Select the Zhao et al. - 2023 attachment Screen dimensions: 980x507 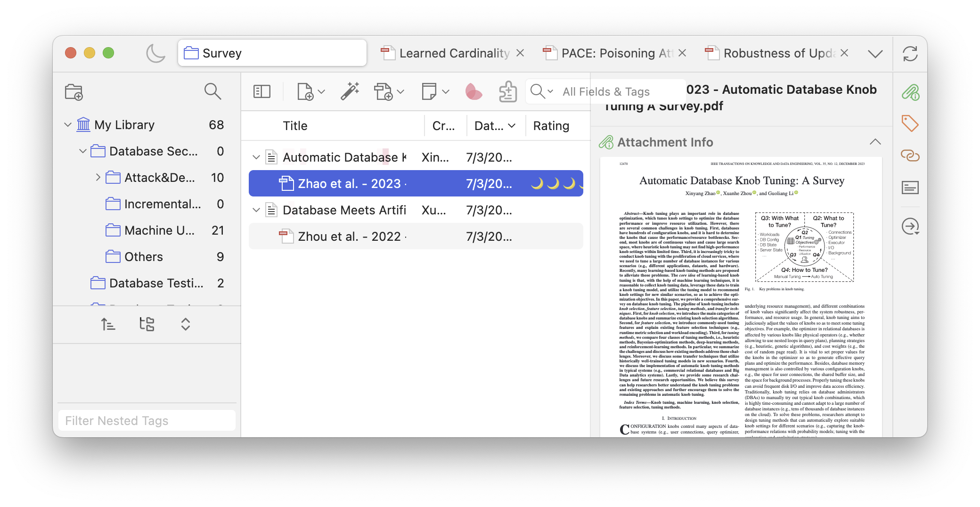[x=416, y=183]
